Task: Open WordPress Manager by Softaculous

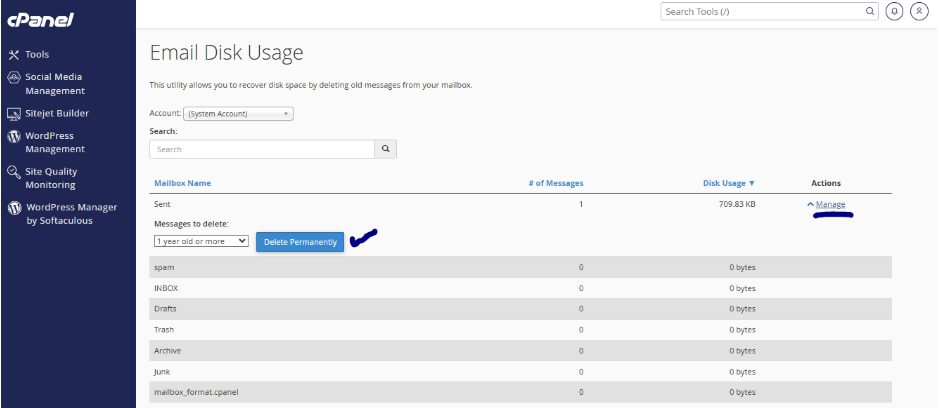Action: tap(71, 214)
